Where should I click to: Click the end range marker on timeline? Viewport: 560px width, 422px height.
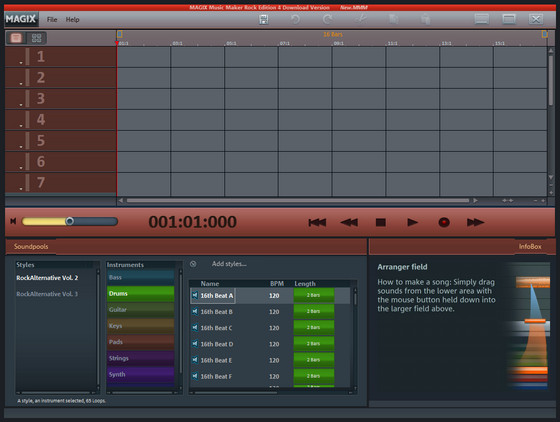[545, 34]
